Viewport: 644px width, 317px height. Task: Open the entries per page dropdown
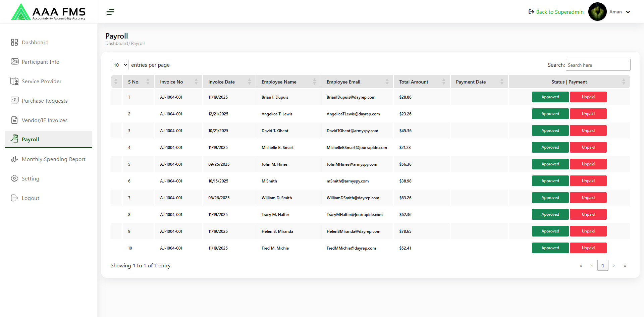click(x=119, y=65)
